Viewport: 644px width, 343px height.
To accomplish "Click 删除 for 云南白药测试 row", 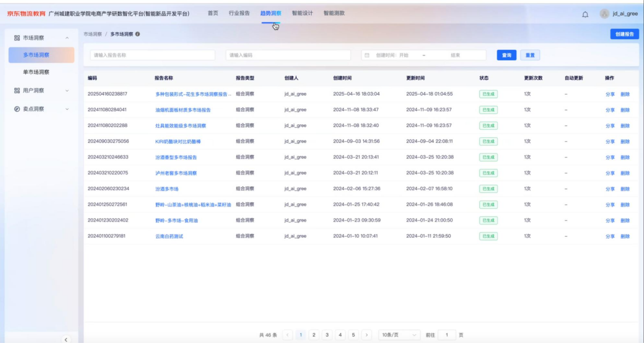I will [625, 236].
